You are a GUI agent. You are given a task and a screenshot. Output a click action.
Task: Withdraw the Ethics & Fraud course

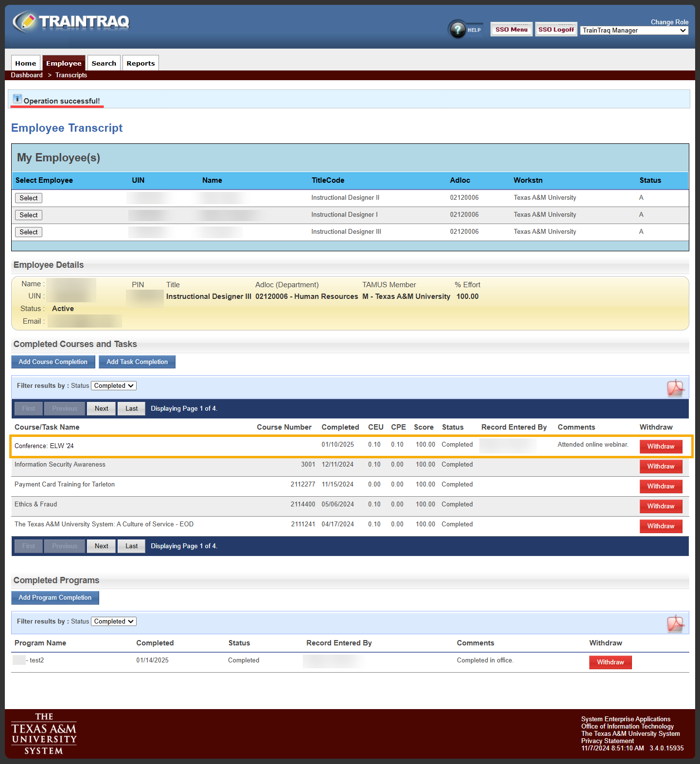point(661,506)
